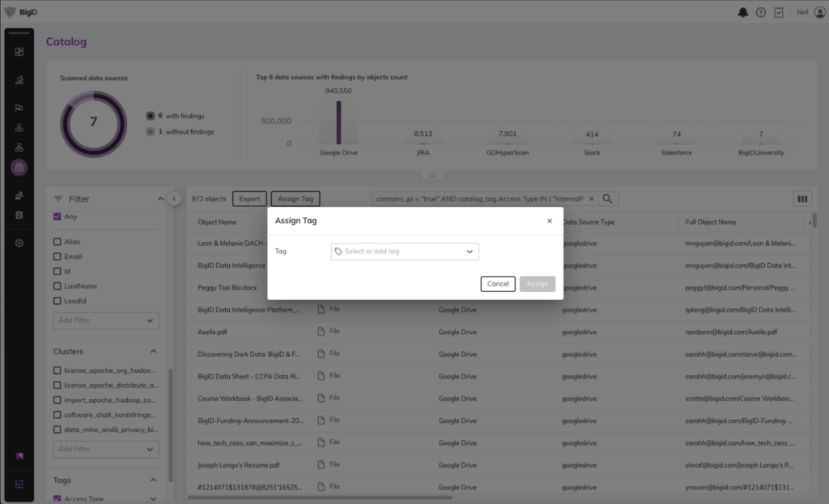This screenshot has height=504, width=829.
Task: Close the Assign Tag dialog with X
Action: tap(550, 221)
